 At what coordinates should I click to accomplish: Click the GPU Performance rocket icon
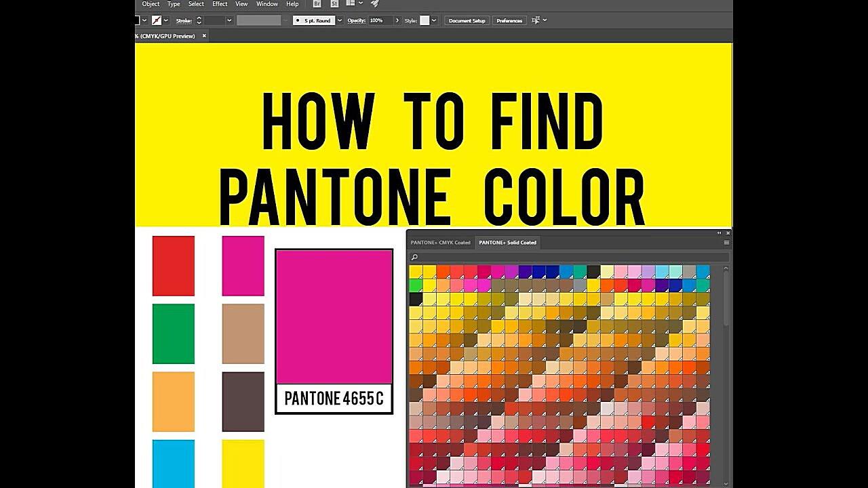tap(375, 3)
